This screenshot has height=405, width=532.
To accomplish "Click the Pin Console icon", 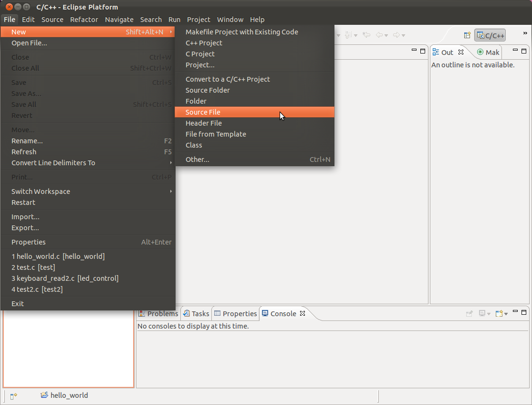I will point(469,313).
